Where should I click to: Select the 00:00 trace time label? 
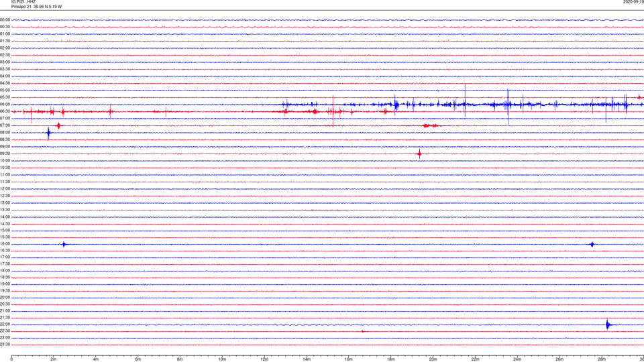(x=5, y=19)
